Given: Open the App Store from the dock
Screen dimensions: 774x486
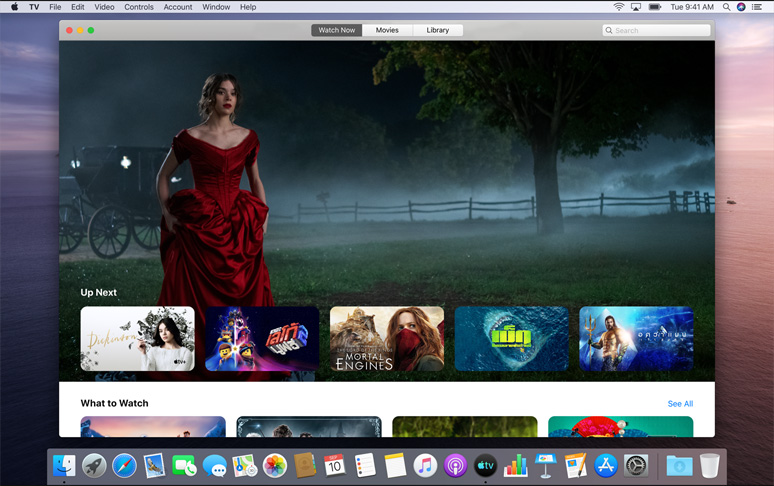Looking at the screenshot, I should pyautogui.click(x=606, y=466).
